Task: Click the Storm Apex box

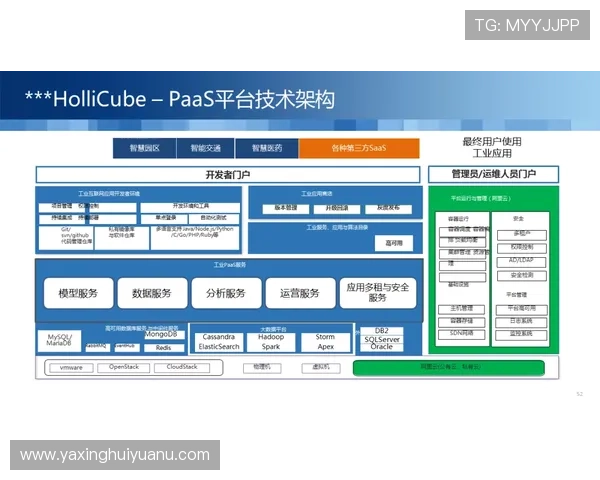Action: 325,342
